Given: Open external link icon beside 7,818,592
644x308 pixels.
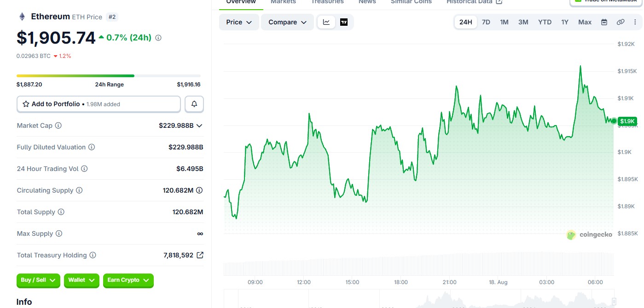Looking at the screenshot, I should 200,255.
